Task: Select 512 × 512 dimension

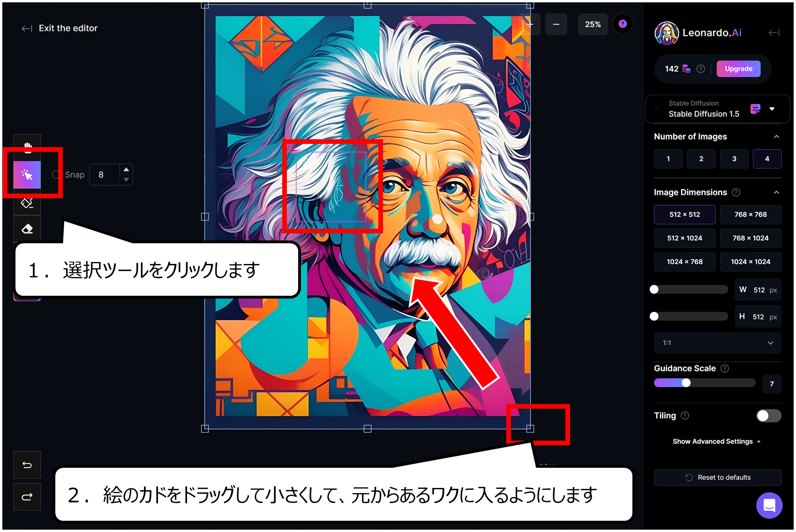Action: [685, 215]
